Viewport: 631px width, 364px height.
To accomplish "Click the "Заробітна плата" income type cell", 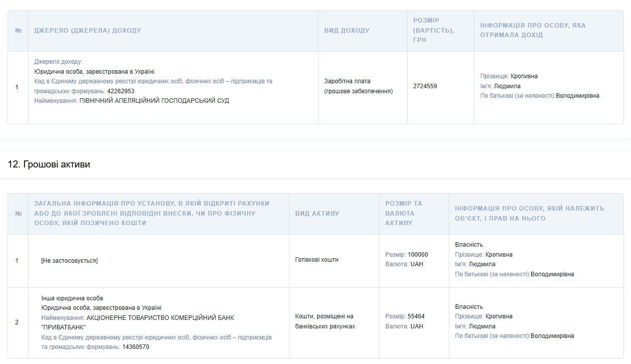I will [347, 81].
